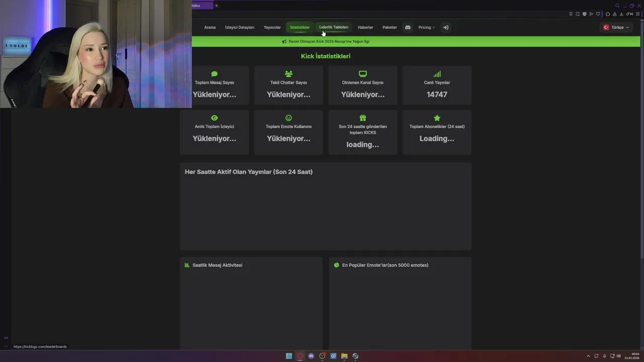Click the browser pin icon in address bar

click(x=571, y=14)
